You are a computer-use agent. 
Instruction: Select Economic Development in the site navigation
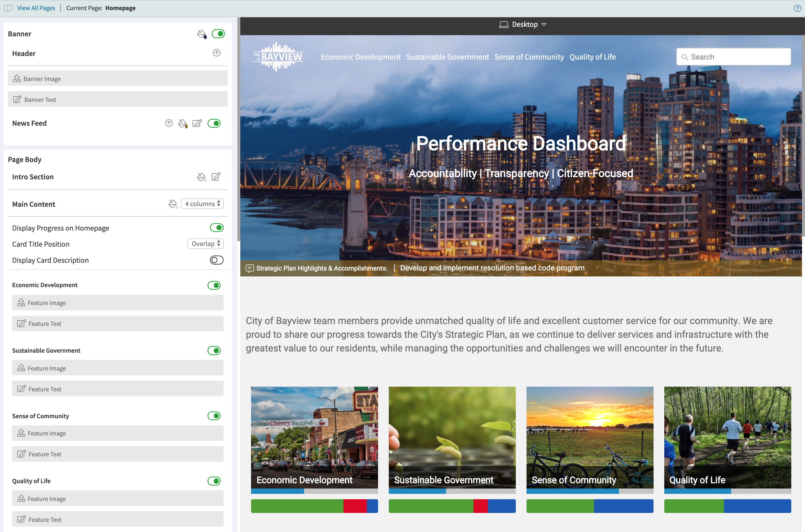[x=360, y=57]
